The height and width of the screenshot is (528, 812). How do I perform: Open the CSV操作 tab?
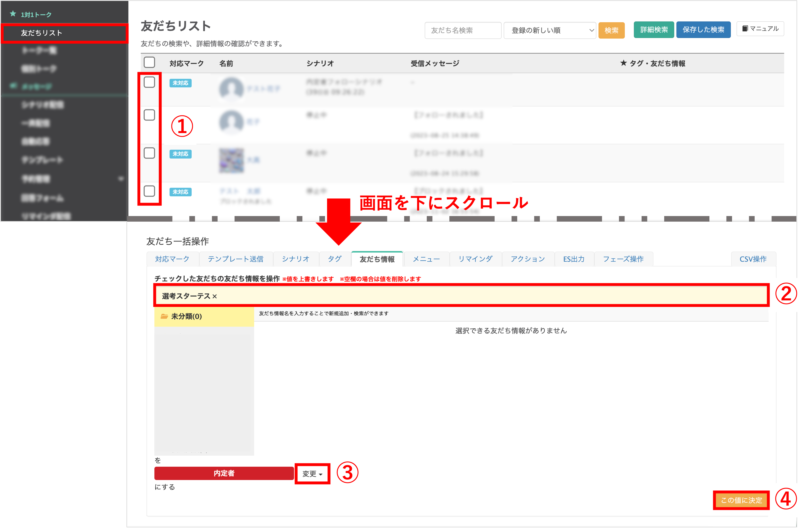click(x=753, y=259)
